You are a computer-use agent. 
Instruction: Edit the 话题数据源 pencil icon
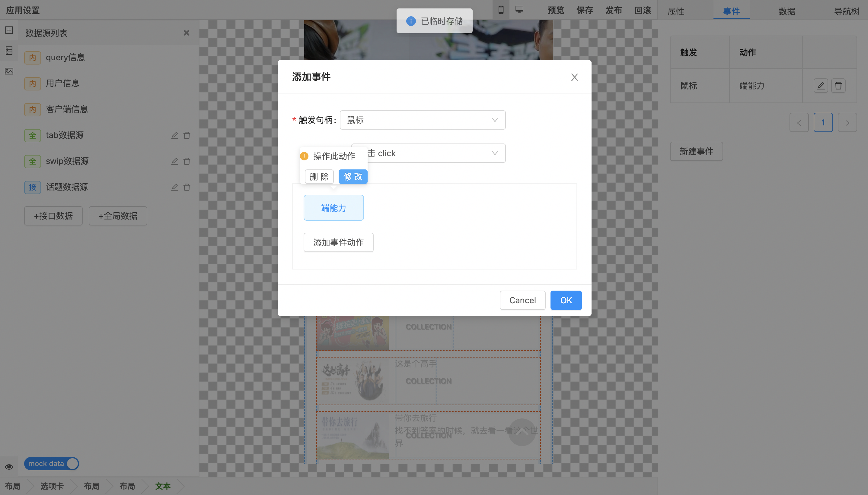(174, 187)
